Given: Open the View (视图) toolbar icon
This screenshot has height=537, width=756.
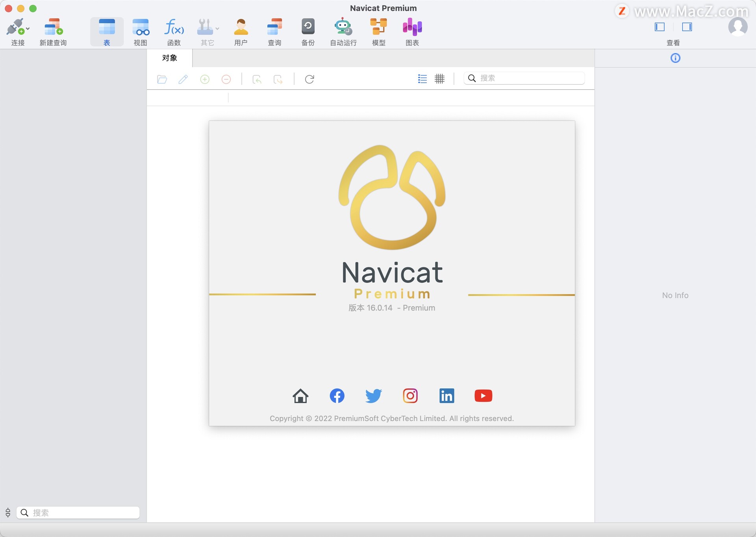Looking at the screenshot, I should pyautogui.click(x=141, y=27).
